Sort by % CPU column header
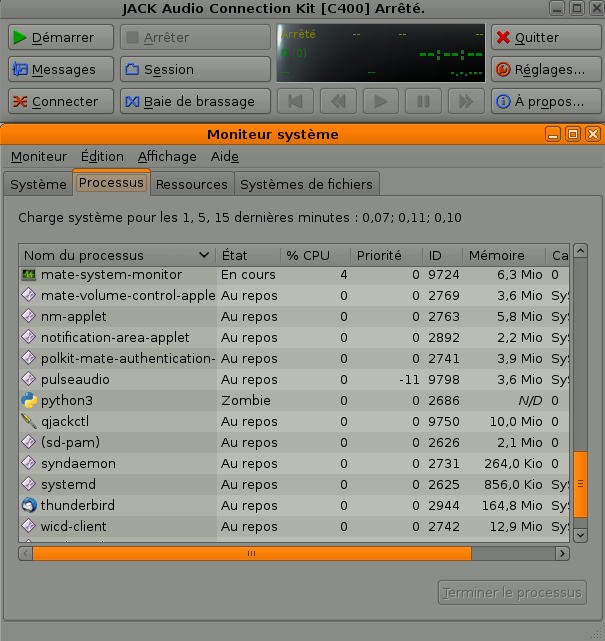Screen dimensions: 605x641 coord(315,256)
